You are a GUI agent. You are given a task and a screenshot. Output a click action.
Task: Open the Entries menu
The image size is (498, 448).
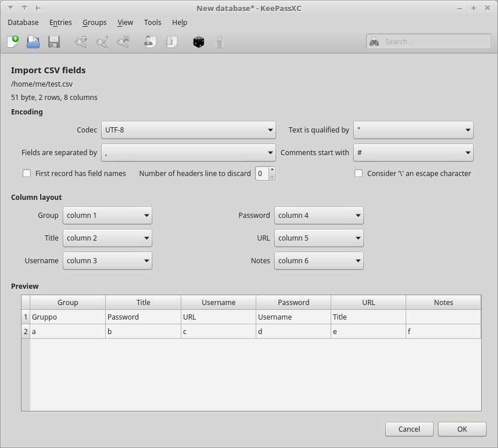[60, 22]
